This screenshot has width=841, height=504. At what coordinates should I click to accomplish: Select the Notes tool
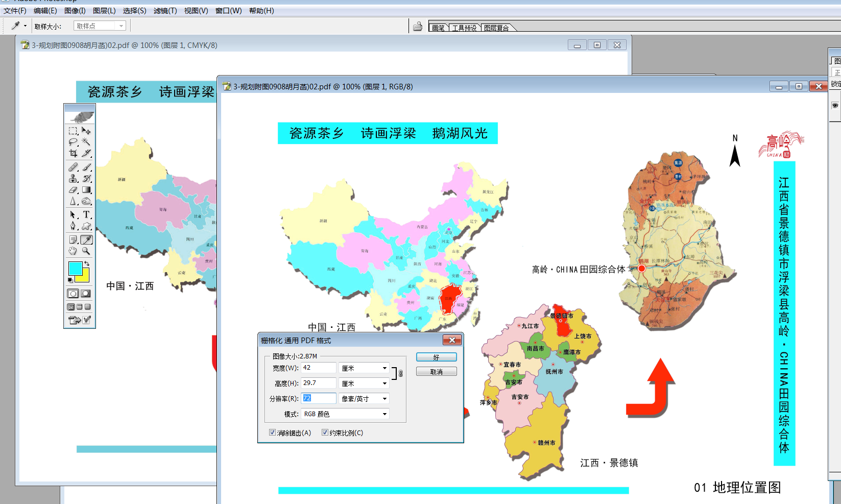73,239
